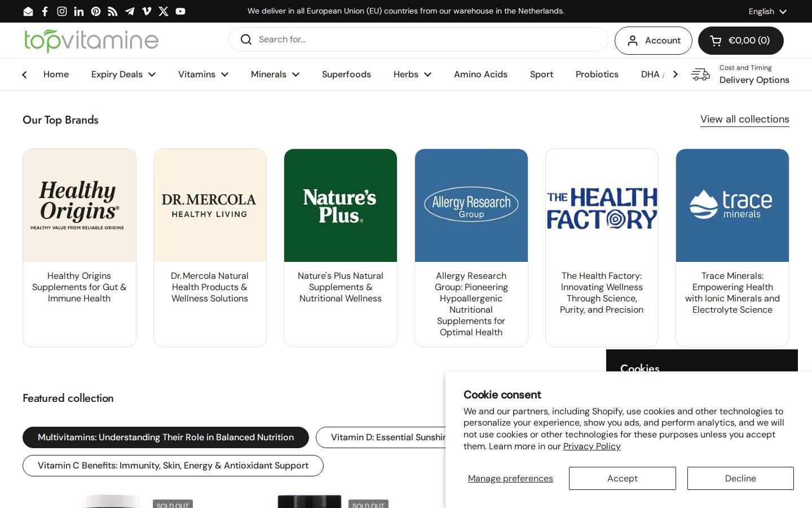Click Trace Minerals description link

click(732, 293)
